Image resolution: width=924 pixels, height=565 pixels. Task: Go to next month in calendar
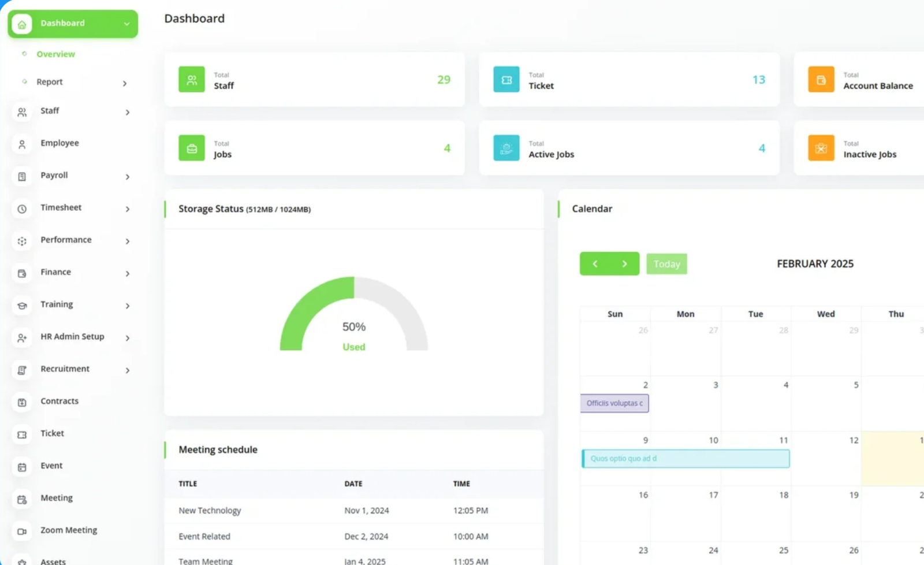(x=624, y=264)
